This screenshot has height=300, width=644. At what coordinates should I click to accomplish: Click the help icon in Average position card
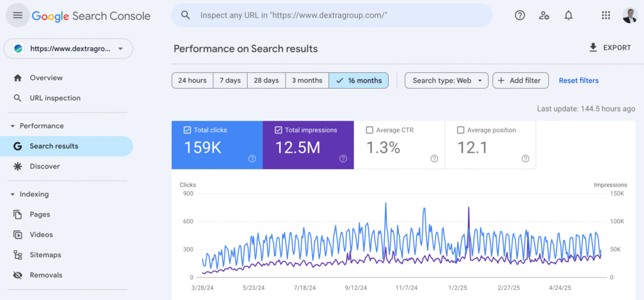[525, 158]
